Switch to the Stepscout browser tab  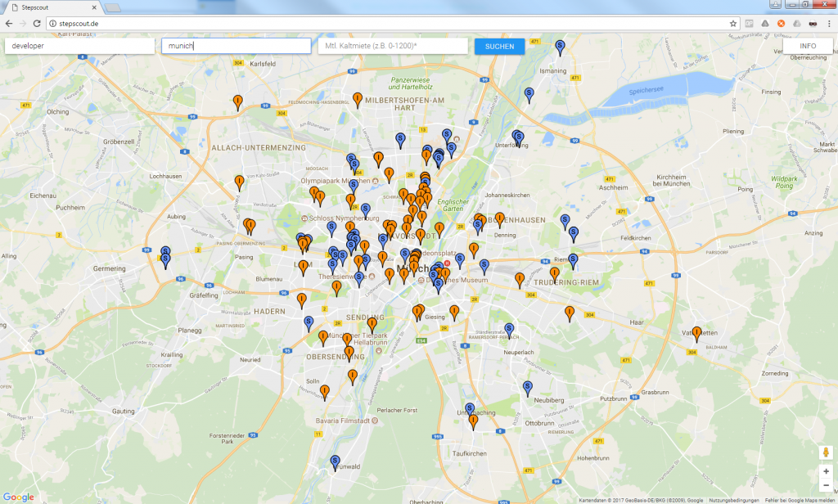click(52, 7)
